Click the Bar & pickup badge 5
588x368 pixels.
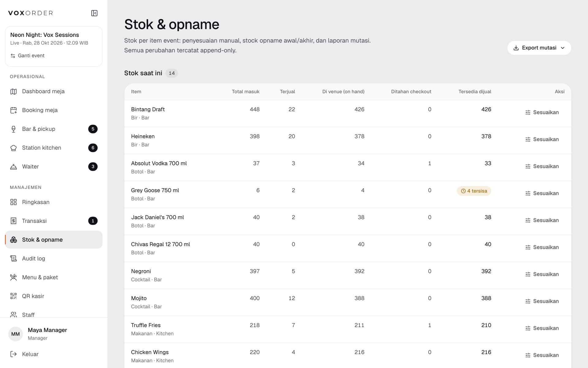pyautogui.click(x=93, y=129)
